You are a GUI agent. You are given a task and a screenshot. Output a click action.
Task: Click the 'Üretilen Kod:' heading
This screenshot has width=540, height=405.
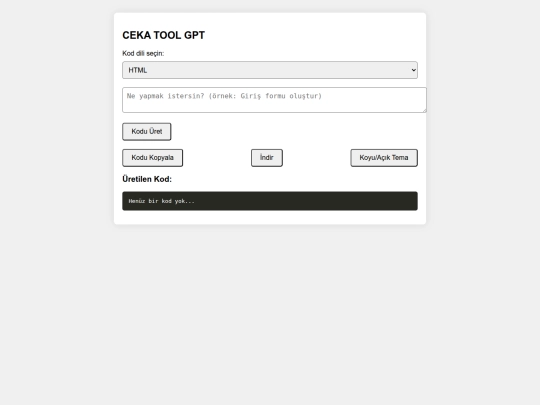147,179
